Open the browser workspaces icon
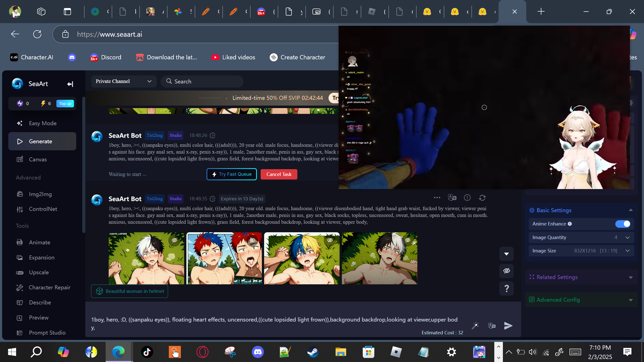The height and width of the screenshot is (362, 644). (x=41, y=12)
